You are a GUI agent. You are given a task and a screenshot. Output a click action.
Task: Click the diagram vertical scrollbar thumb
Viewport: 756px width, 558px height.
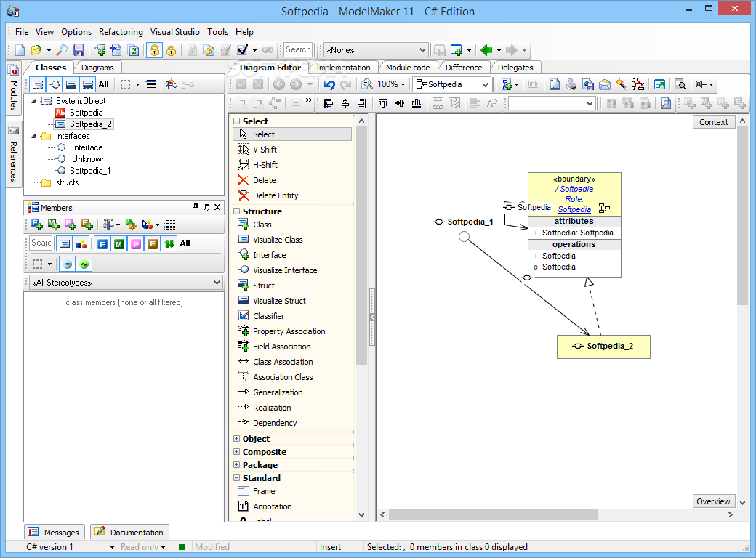[x=742, y=215]
